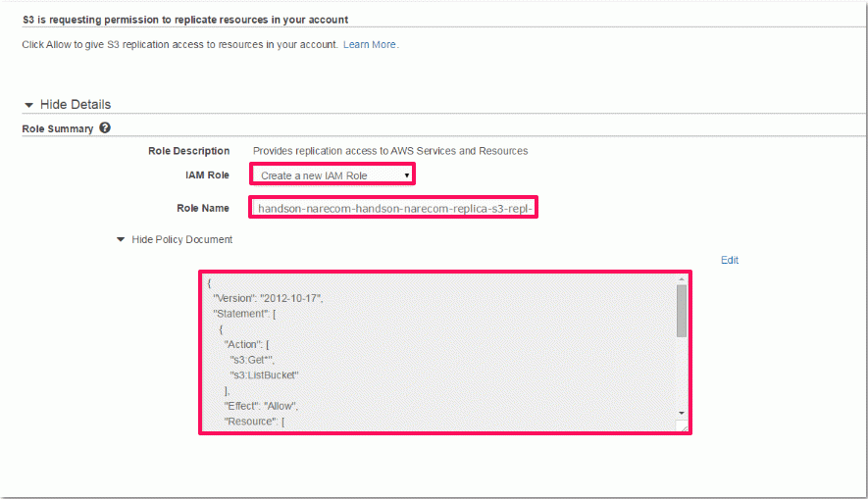Open the Create a new IAM Role dropdown
868x499 pixels.
click(x=332, y=175)
